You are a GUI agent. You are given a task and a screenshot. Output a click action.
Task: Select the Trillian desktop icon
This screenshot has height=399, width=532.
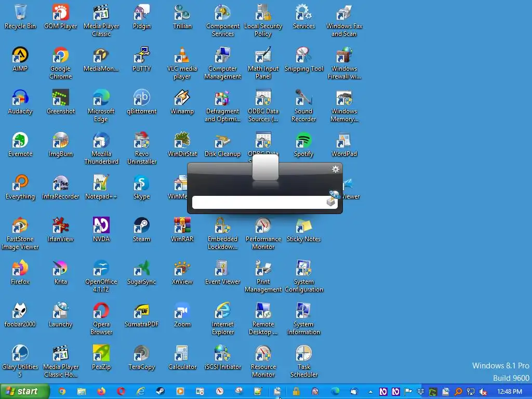(182, 16)
